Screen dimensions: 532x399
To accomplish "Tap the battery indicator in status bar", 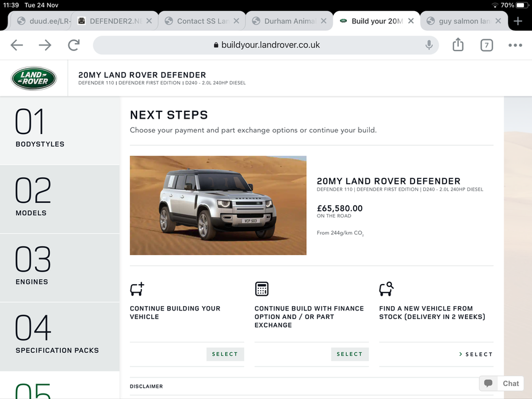I will tap(522, 5).
